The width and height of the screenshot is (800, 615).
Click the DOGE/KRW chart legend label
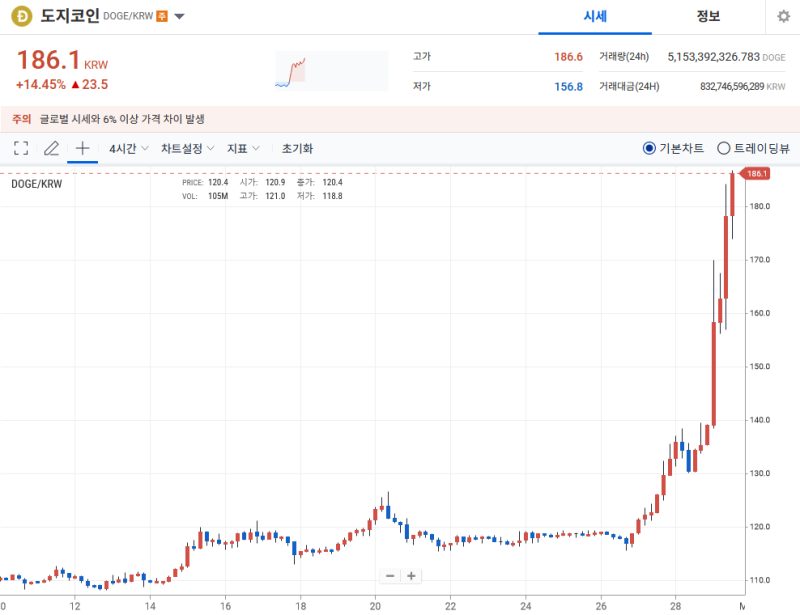[37, 184]
